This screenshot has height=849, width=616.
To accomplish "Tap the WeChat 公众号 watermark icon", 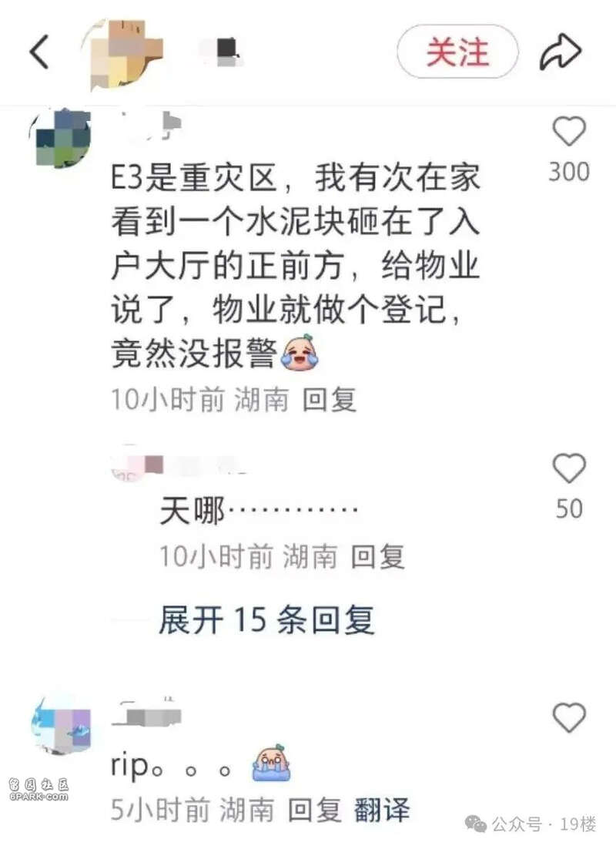I will pyautogui.click(x=476, y=824).
